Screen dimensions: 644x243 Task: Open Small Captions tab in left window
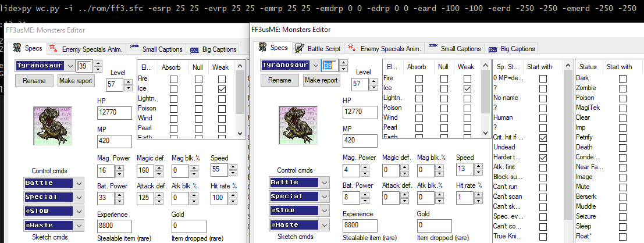pos(156,49)
